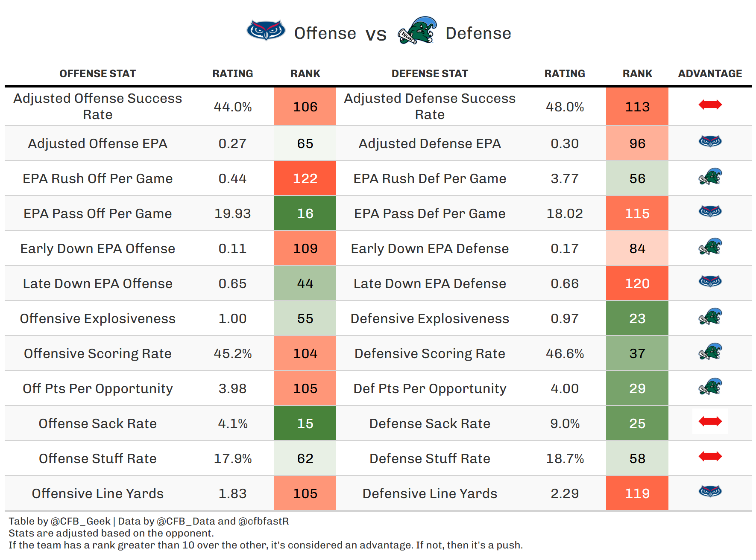
Task: Click the green offense rank 16 cell
Action: [305, 213]
